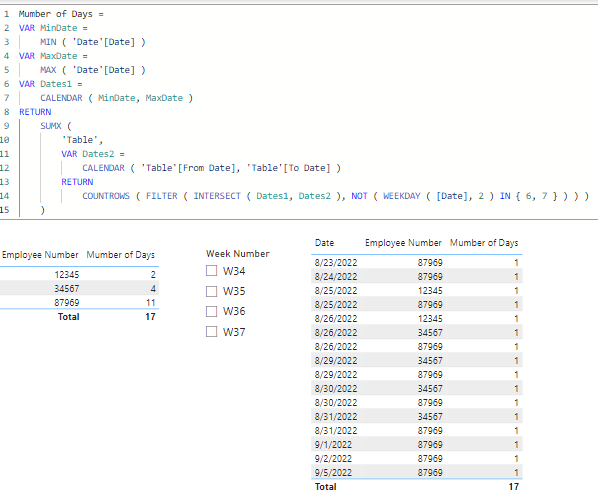Sort by Employee Number in left table
The height and width of the screenshot is (496, 598).
coord(40,255)
